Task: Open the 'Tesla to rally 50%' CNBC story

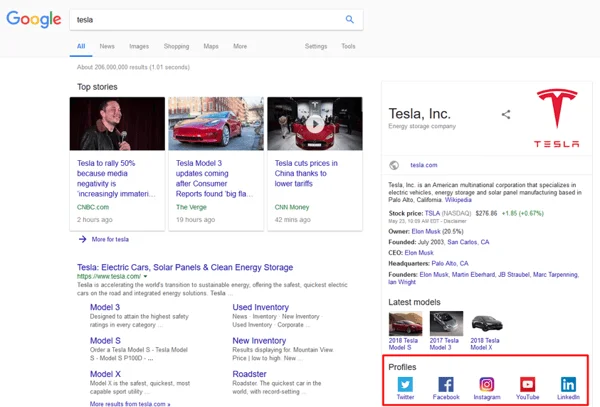Action: 116,178
